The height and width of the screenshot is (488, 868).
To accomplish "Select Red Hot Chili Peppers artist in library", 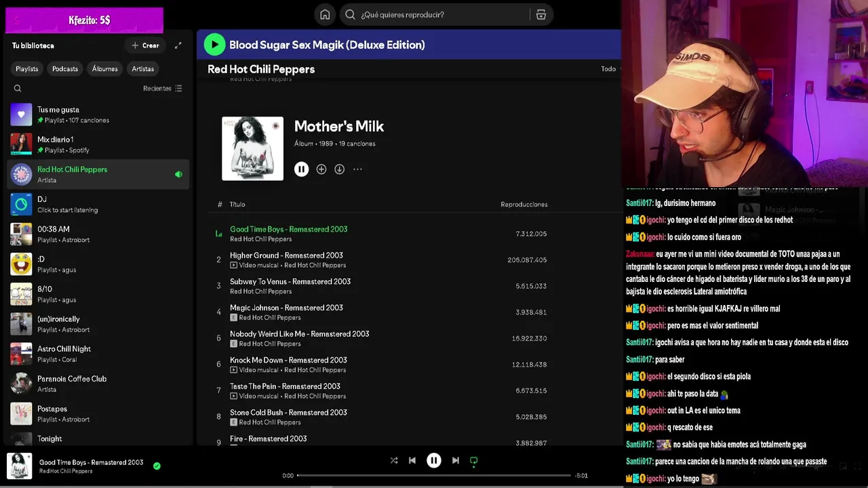I will pos(98,174).
